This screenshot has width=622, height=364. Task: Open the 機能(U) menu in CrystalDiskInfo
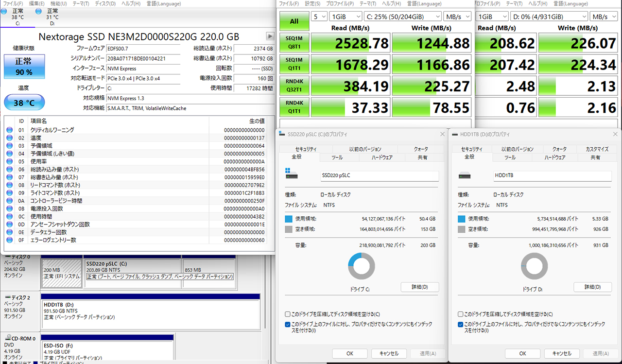pos(58,3)
